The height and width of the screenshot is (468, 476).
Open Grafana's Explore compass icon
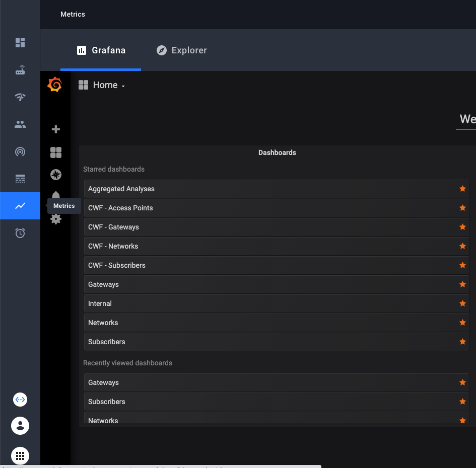55,175
